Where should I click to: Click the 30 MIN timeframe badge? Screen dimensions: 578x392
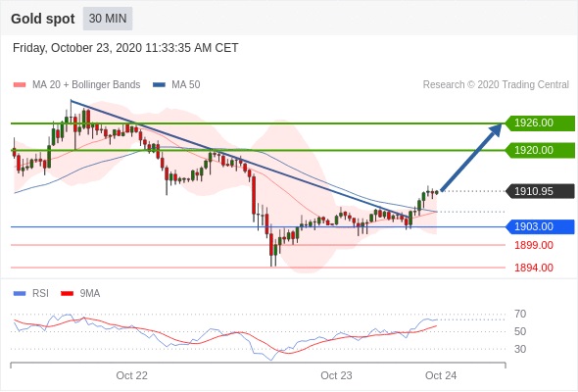(108, 19)
